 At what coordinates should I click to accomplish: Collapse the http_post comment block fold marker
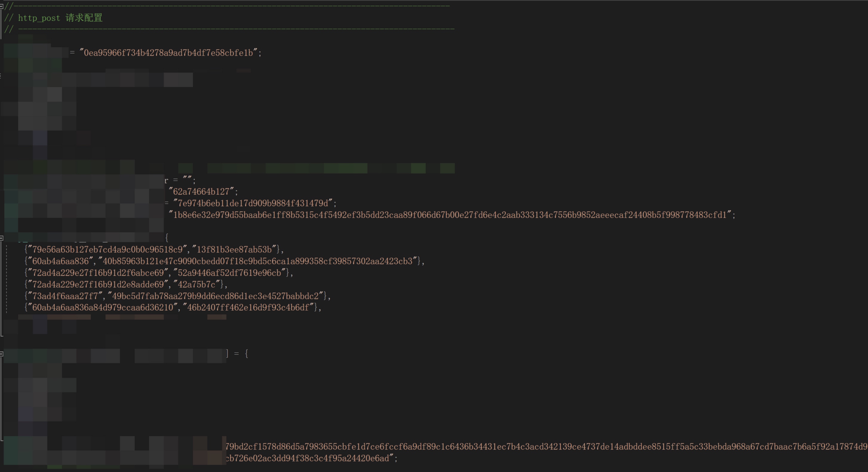pyautogui.click(x=2, y=6)
